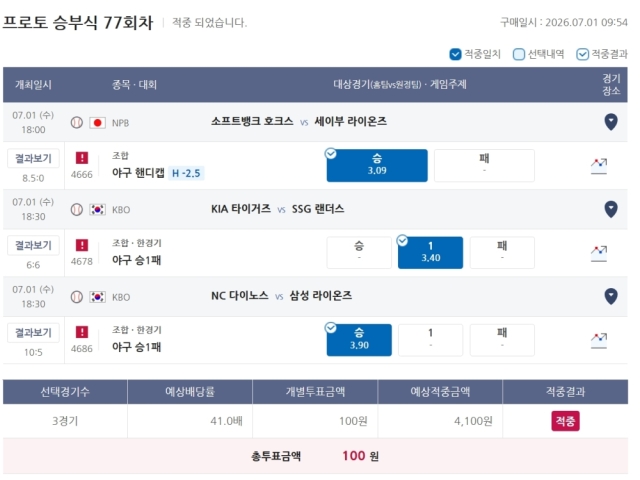The image size is (640, 480).
Task: Open venue location pin for NC Dinos game
Action: point(611,296)
